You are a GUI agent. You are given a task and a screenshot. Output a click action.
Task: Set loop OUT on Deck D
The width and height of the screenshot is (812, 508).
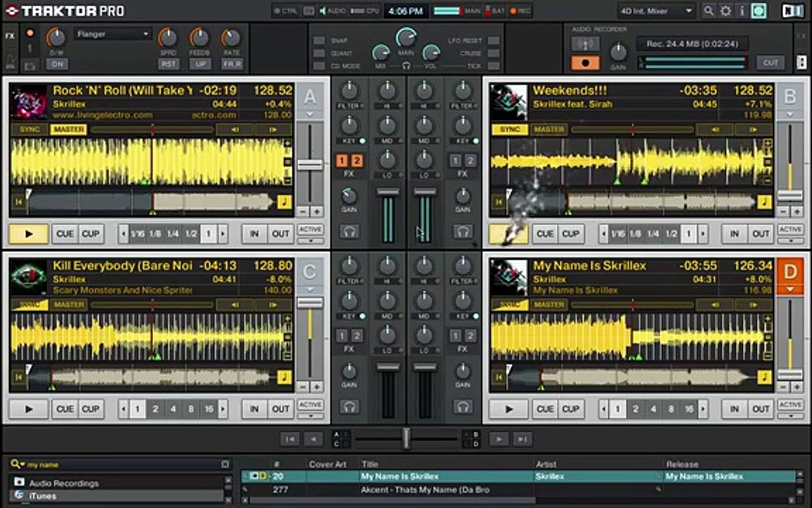(761, 409)
